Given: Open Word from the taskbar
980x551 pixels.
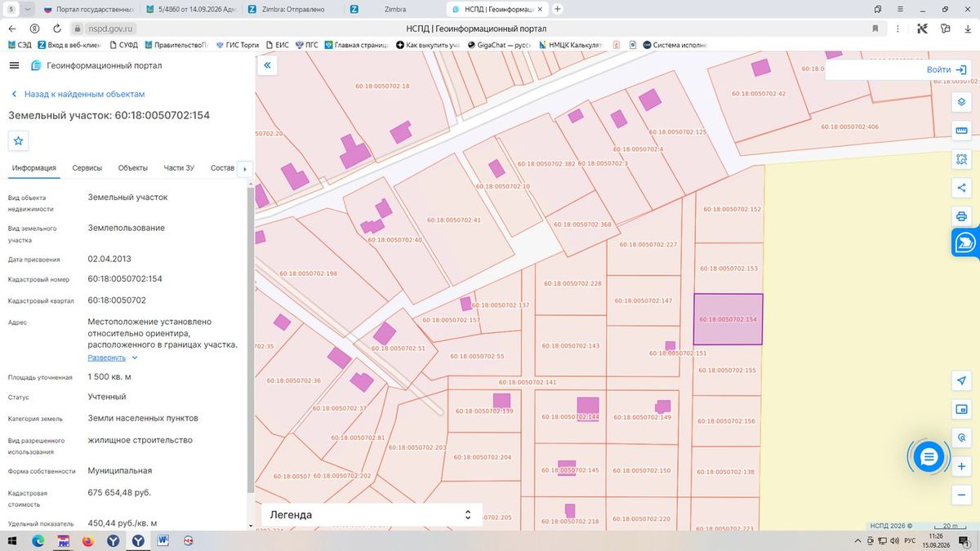Looking at the screenshot, I should coord(163,540).
